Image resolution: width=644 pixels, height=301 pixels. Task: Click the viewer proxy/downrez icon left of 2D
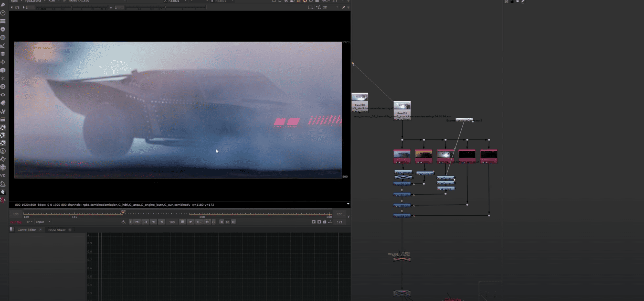318,7
